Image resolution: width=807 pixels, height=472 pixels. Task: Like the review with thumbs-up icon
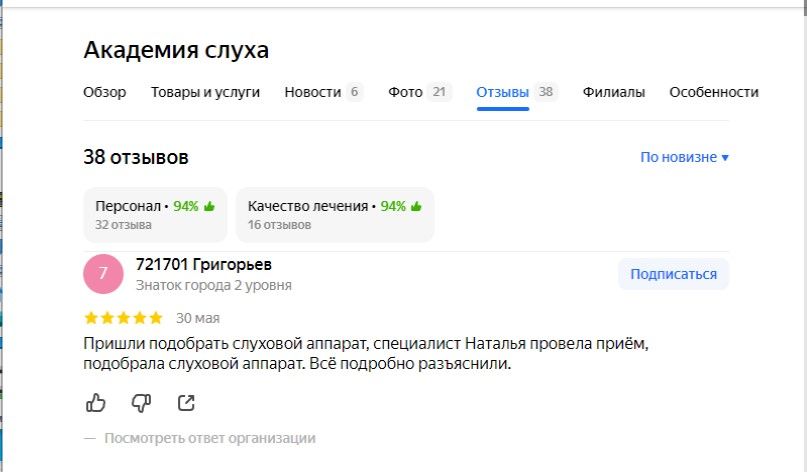(x=96, y=403)
